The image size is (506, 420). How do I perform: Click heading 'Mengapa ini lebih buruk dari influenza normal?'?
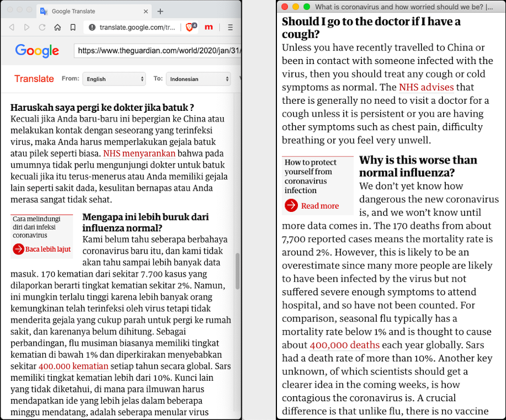146,222
